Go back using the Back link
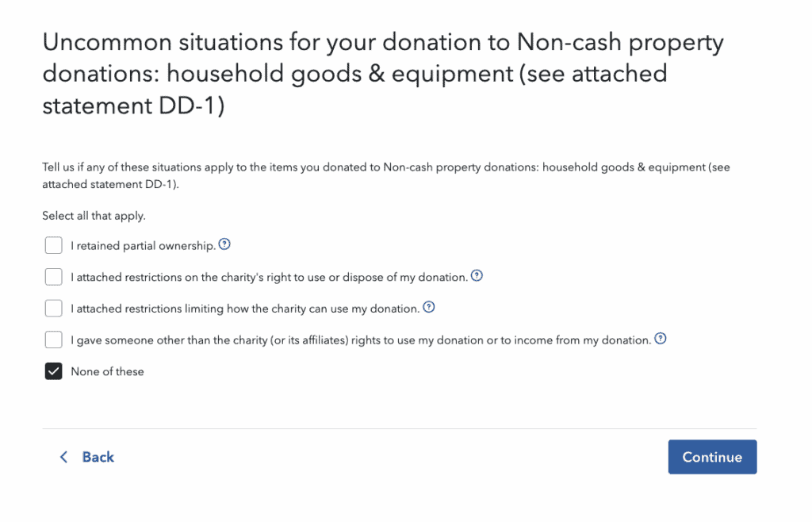The image size is (812, 522). (x=98, y=457)
